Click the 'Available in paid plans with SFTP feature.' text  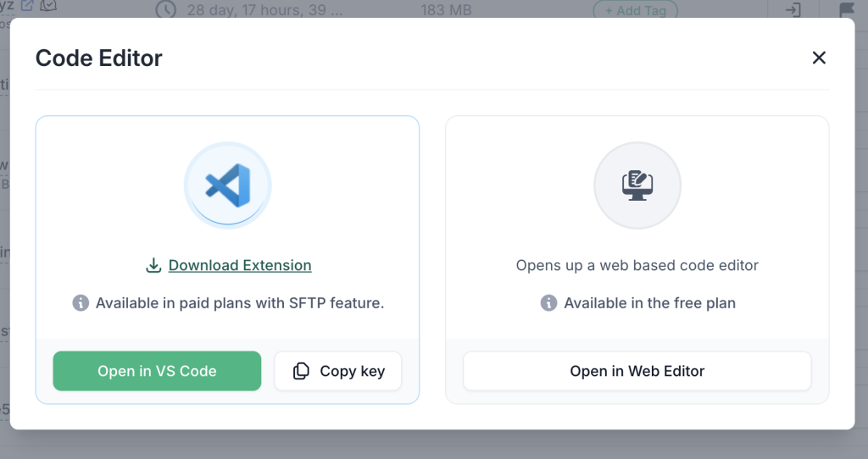pos(240,303)
